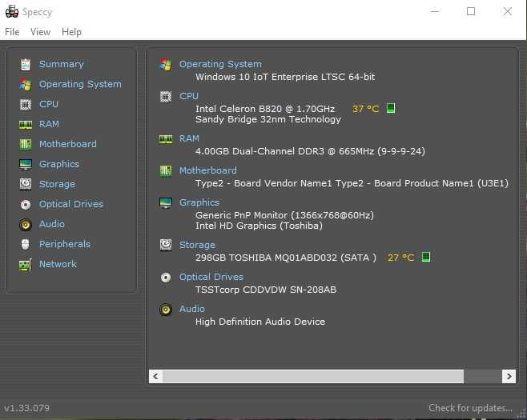
Task: Select Peripherals in the sidebar list
Action: [x=65, y=244]
